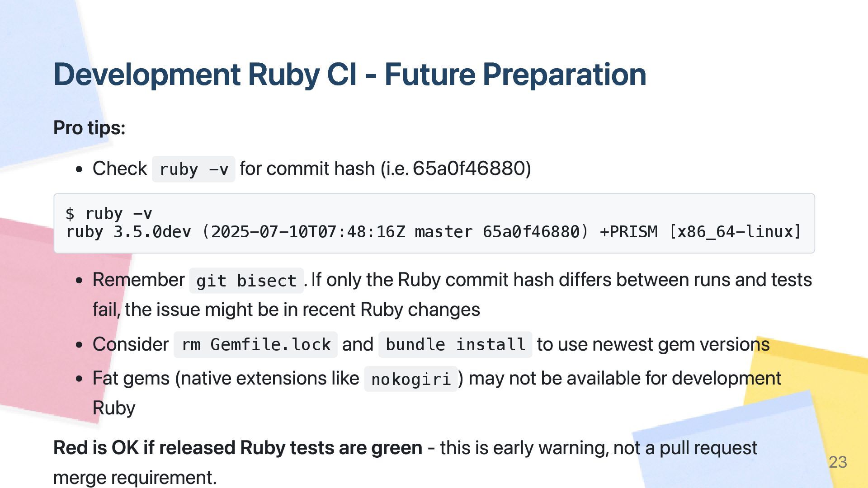
Task: Click the git bisect code snippet
Action: (246, 281)
